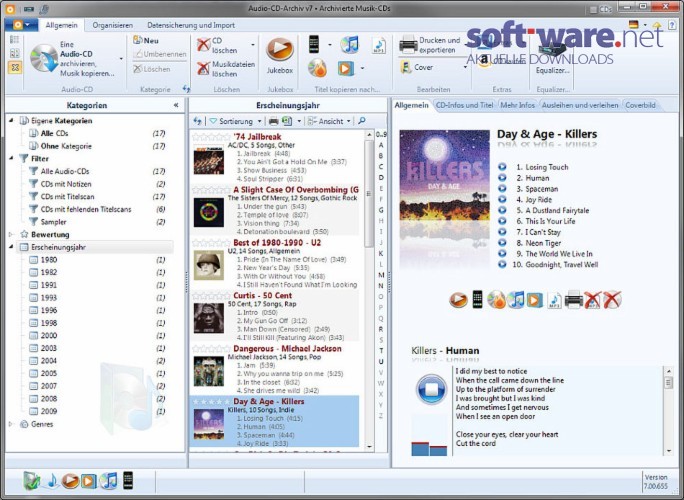The height and width of the screenshot is (500, 684).
Task: Open the Sortierung dropdown
Action: 236,121
